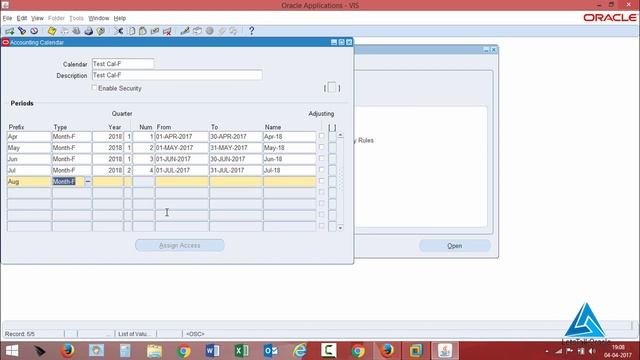Image resolution: width=640 pixels, height=360 pixels.
Task: Click the Show Navigator toolbar icon
Action: pyautogui.click(x=34, y=31)
